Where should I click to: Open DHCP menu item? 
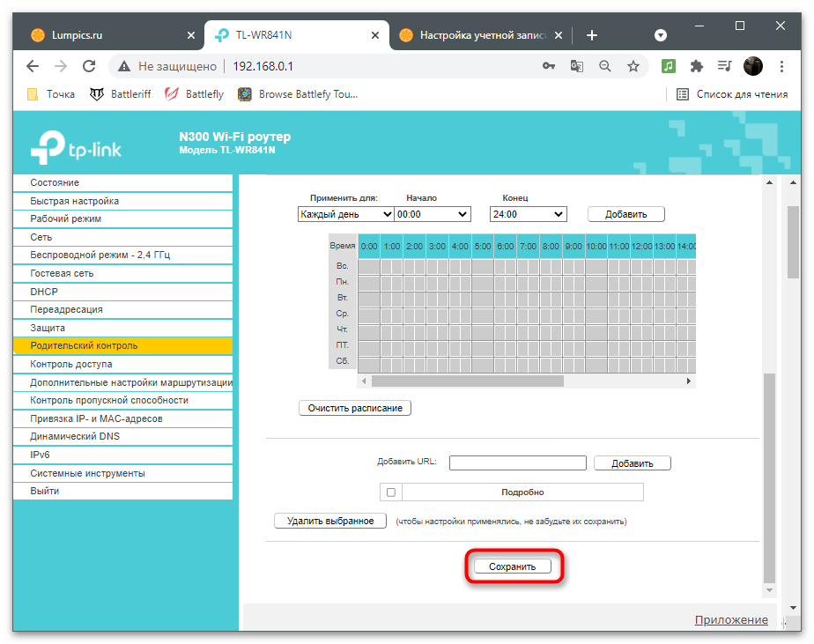(123, 292)
